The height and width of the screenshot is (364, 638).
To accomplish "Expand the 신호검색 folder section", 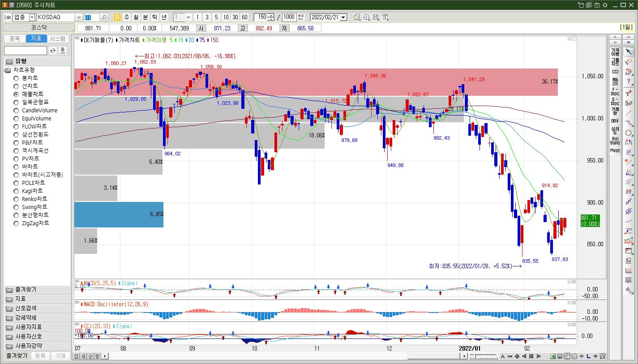I will pos(37,308).
